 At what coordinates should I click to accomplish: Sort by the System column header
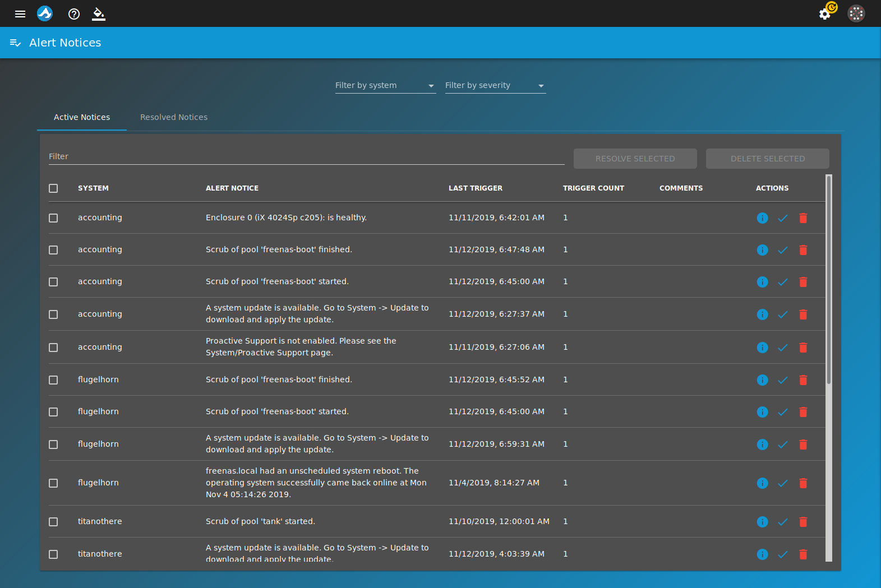93,188
